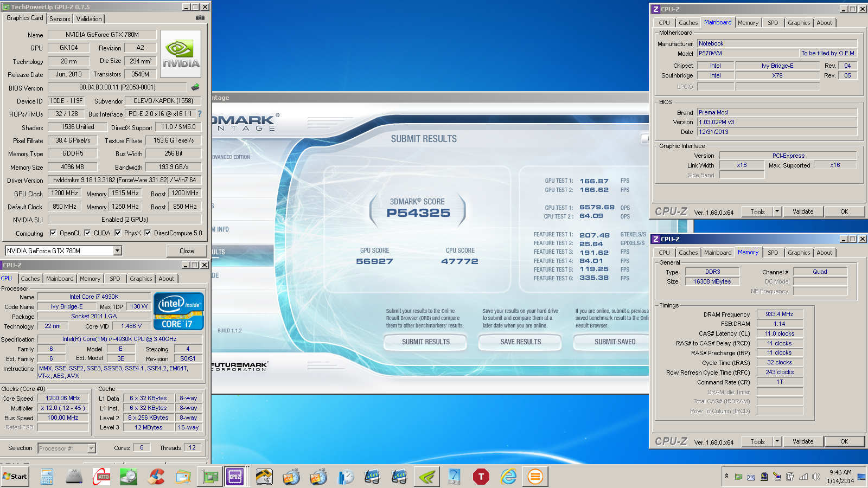The image size is (868, 488).
Task: Click the BIOS save icon in GPU-Z
Action: click(195, 87)
